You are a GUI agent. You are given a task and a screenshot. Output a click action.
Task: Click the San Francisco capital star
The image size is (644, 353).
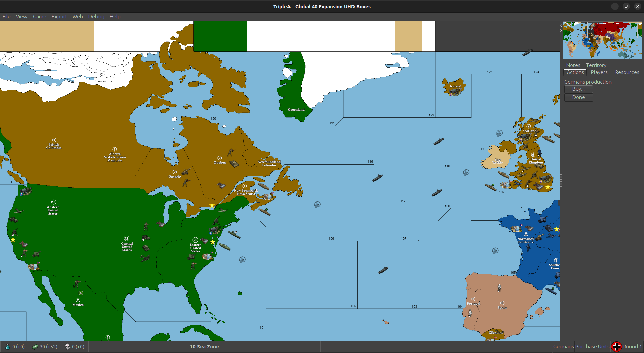(x=13, y=240)
